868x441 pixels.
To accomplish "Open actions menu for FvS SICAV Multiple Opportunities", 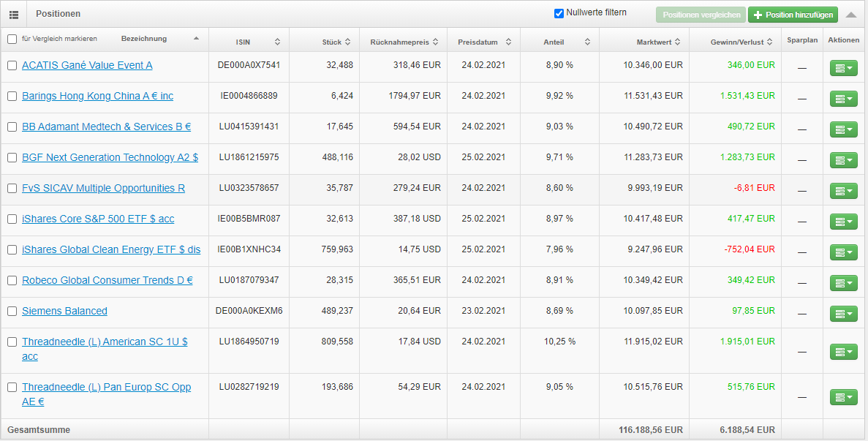I will point(844,191).
